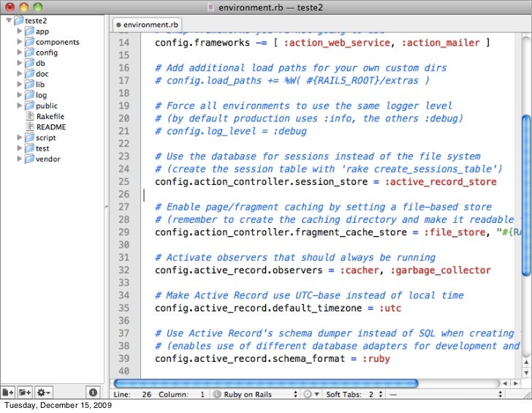
Task: Click the app folder icon
Action: point(29,31)
